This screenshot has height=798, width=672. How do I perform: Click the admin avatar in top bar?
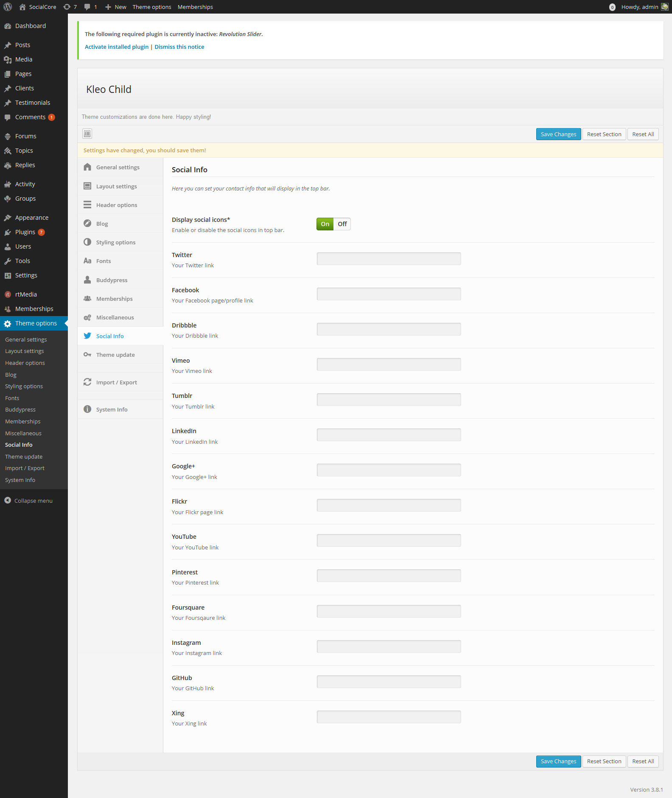click(x=664, y=7)
